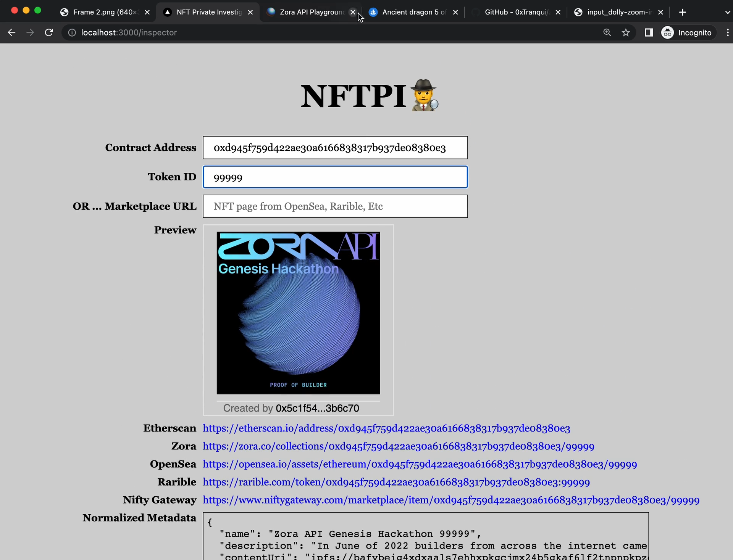Click the Preview label
The width and height of the screenshot is (733, 560).
[x=175, y=230]
